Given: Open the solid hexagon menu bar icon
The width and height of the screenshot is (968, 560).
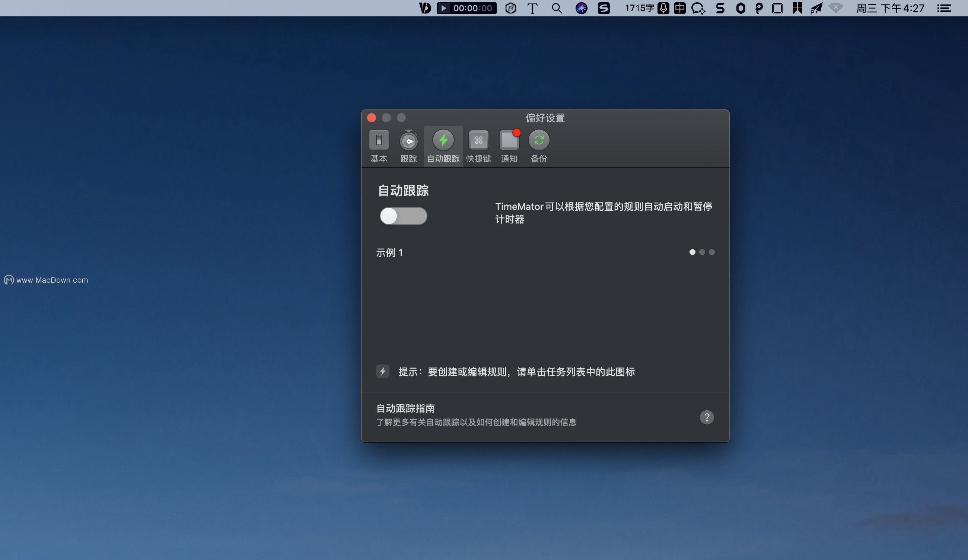Looking at the screenshot, I should 741,8.
